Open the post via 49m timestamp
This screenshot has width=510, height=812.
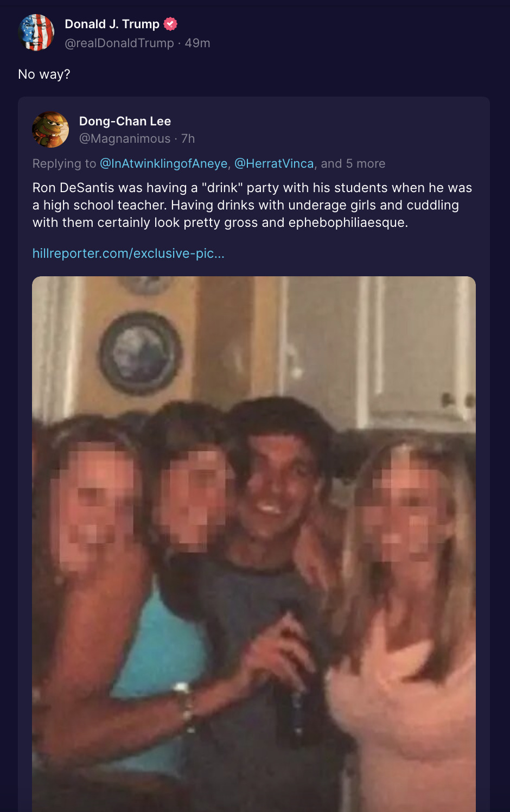coord(197,43)
